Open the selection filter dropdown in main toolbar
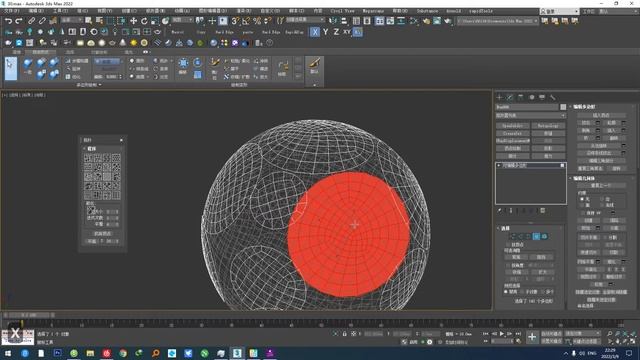The width and height of the screenshot is (640, 360). [71, 20]
